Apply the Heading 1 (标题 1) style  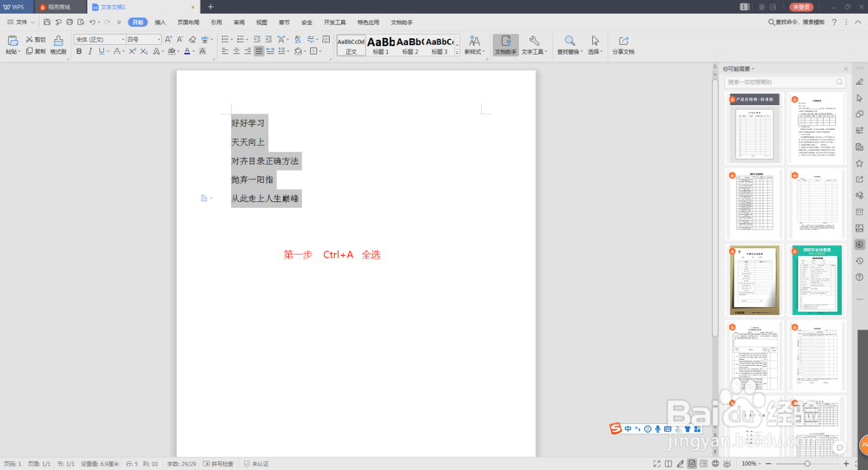381,45
